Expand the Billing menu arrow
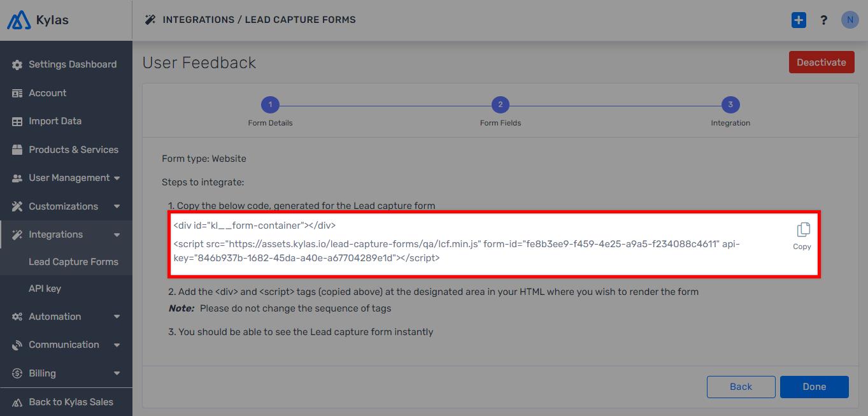 point(117,373)
